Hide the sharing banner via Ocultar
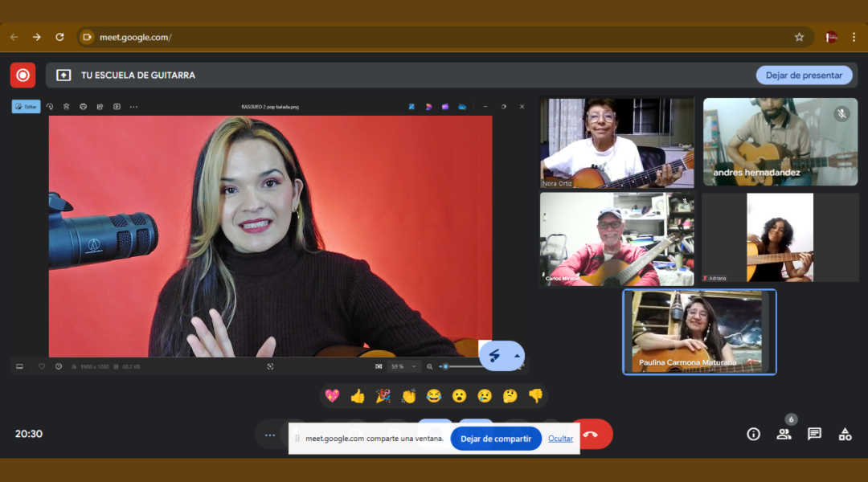This screenshot has height=482, width=868. click(x=560, y=439)
